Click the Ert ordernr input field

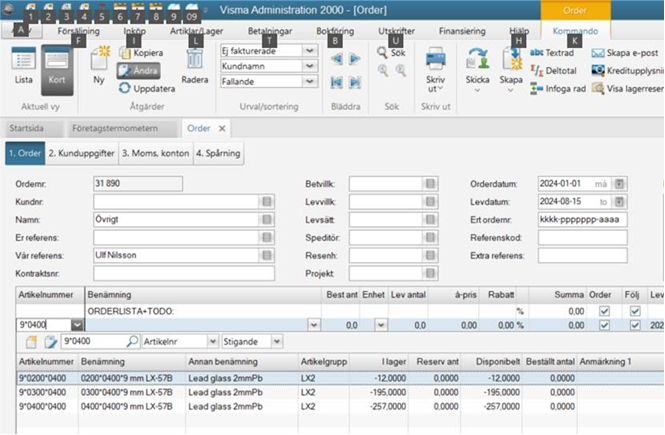pyautogui.click(x=581, y=217)
